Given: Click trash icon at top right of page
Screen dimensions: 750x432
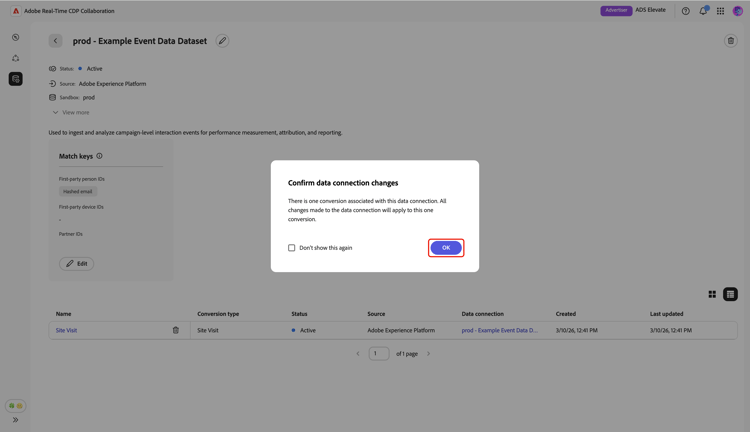Looking at the screenshot, I should pos(730,41).
